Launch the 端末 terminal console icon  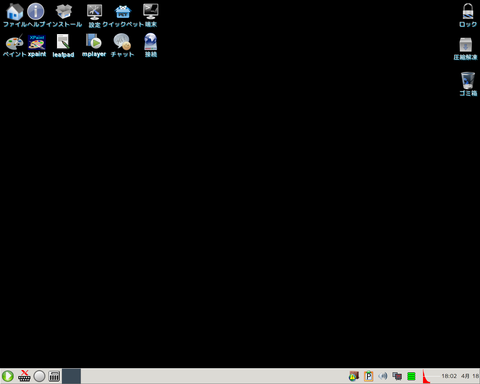tap(151, 12)
